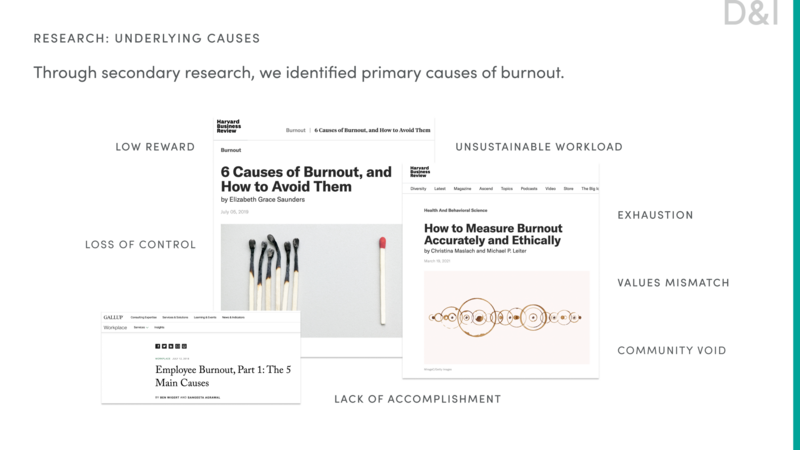Screen dimensions: 800x450
Task: Expand the Services dropdown in Gallup Workplace bar
Action: point(141,328)
